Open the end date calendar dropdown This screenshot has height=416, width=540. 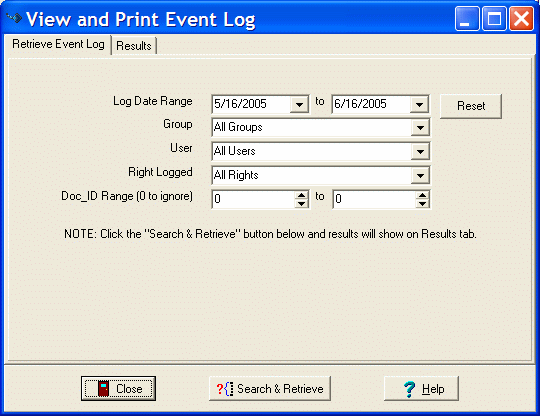[x=419, y=104]
